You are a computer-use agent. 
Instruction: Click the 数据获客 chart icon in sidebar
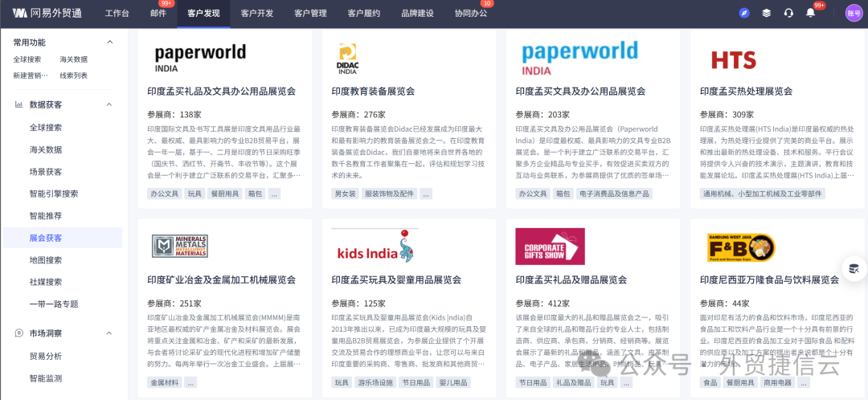pyautogui.click(x=18, y=104)
